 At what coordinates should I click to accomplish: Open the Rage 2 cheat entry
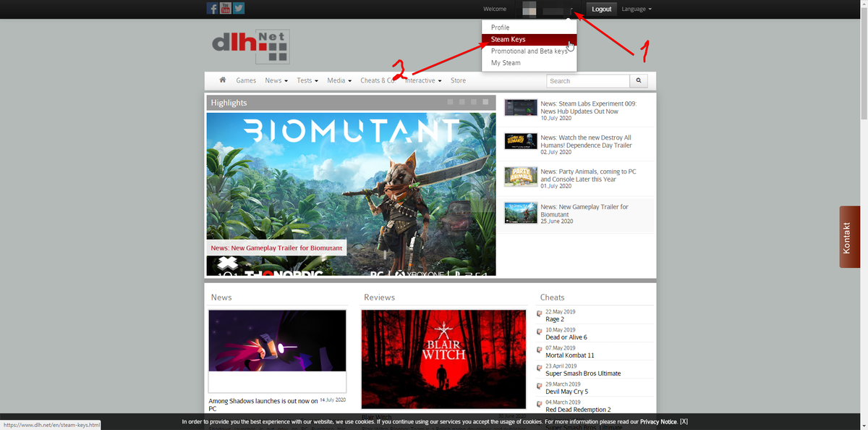pyautogui.click(x=555, y=319)
